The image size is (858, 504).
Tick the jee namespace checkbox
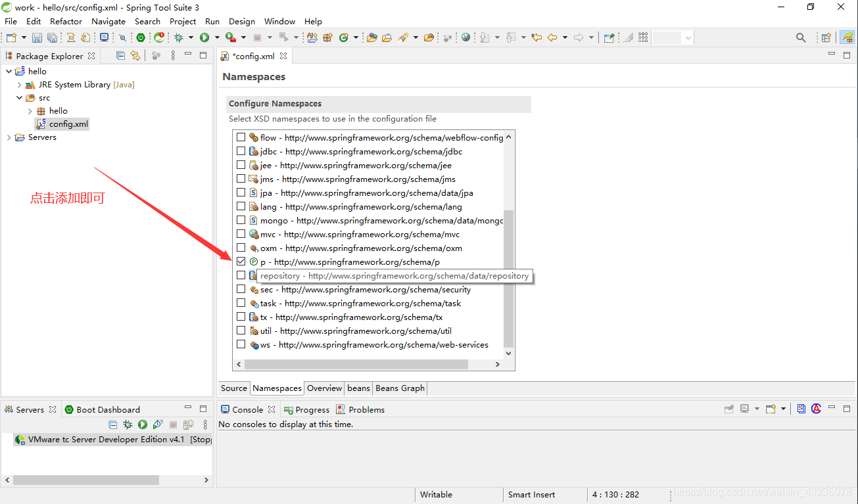241,165
